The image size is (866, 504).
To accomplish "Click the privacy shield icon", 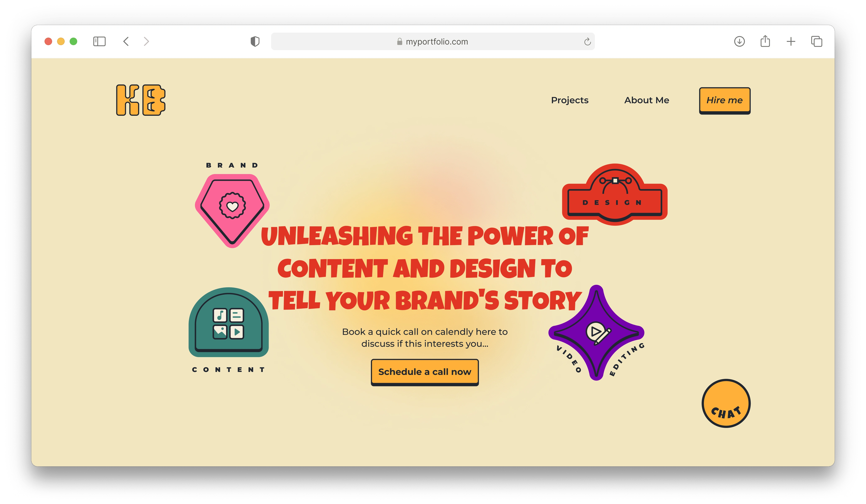I will pos(255,42).
